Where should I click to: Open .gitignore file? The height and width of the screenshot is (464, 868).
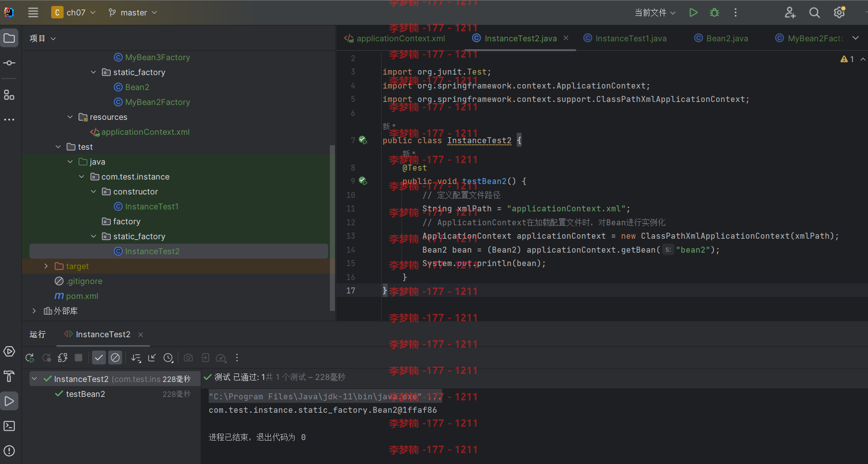point(84,281)
